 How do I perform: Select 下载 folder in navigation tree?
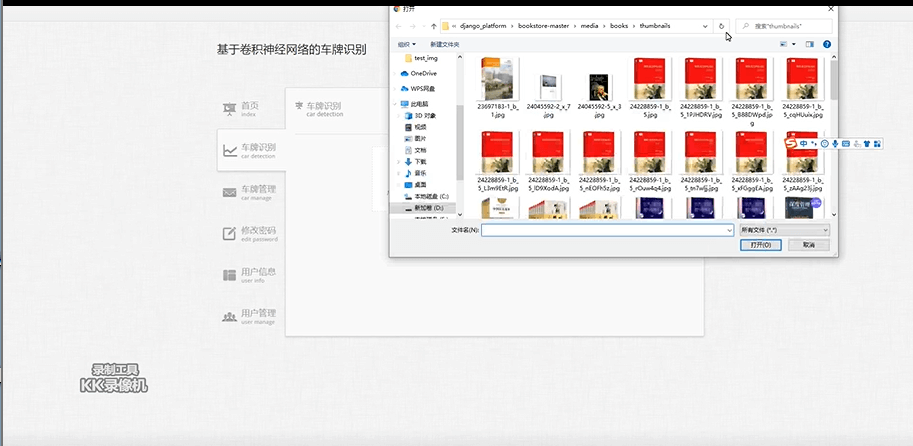click(x=415, y=161)
